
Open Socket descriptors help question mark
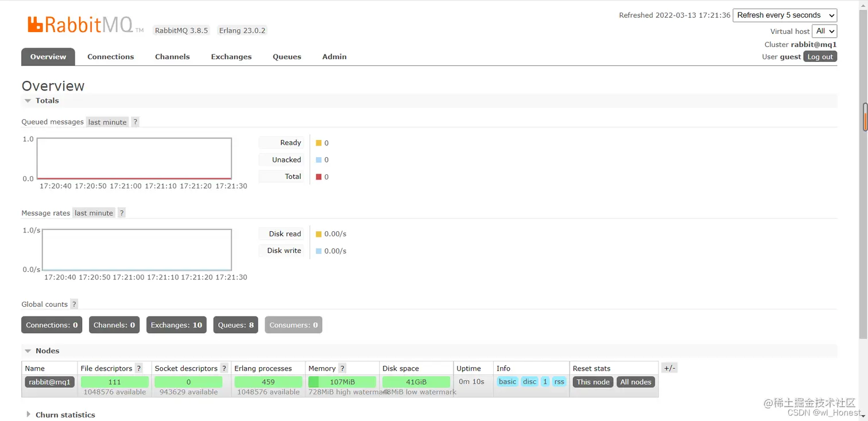pos(224,368)
